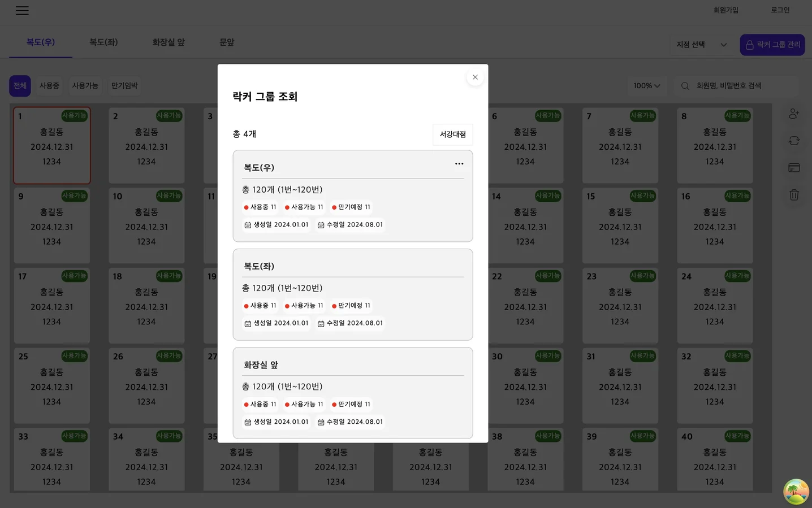Open the 서강대점 branch selector
The width and height of the screenshot is (812, 508).
point(453,134)
